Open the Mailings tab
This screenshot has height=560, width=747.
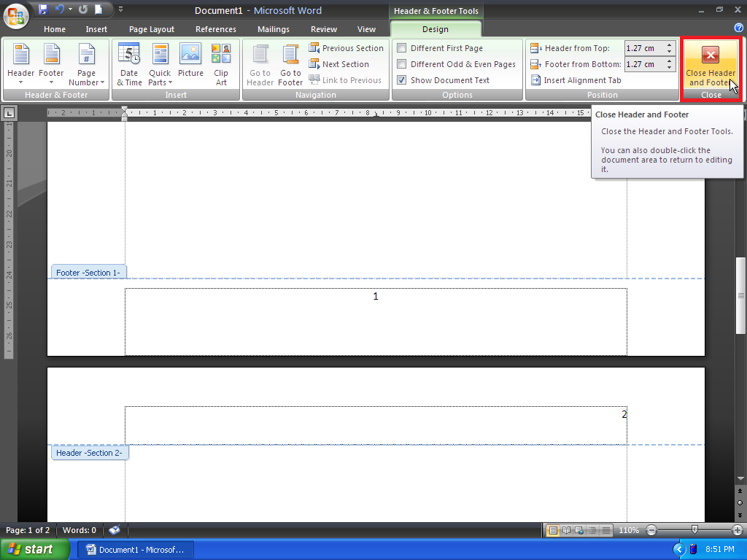pyautogui.click(x=274, y=29)
